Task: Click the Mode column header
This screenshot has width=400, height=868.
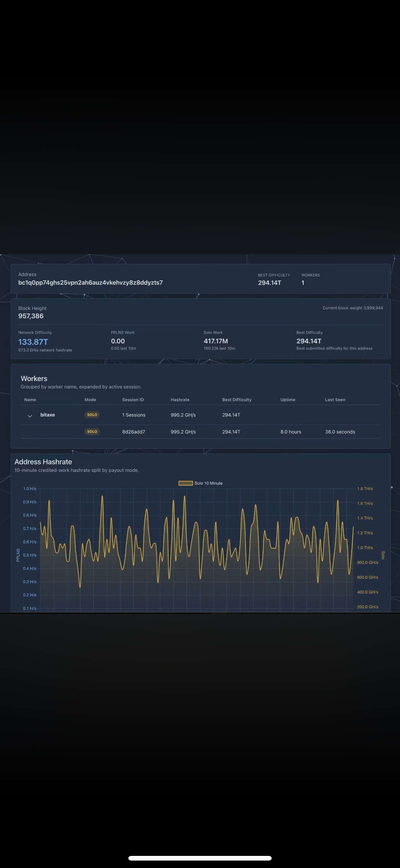Action: pyautogui.click(x=90, y=400)
